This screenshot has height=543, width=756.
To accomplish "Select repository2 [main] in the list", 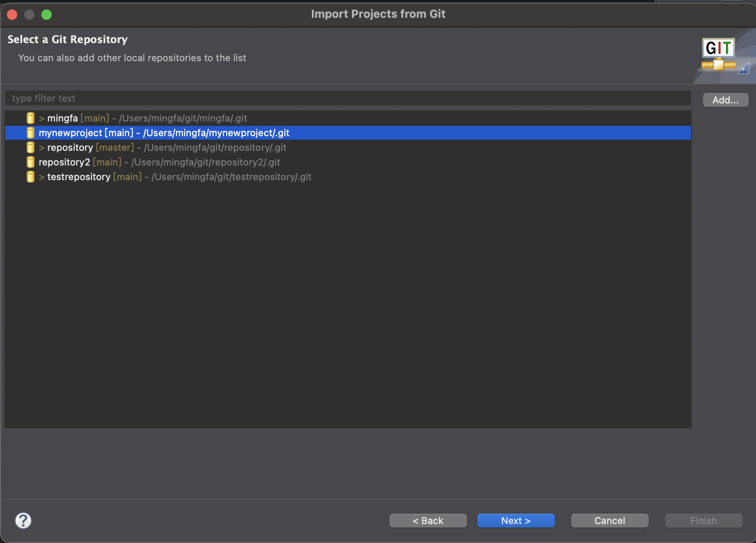I will pos(159,162).
